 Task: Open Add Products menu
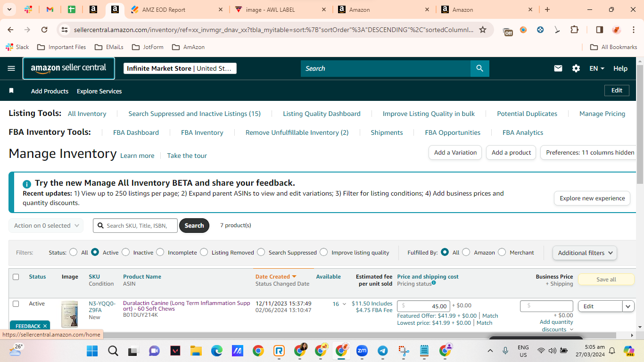pyautogui.click(x=50, y=91)
